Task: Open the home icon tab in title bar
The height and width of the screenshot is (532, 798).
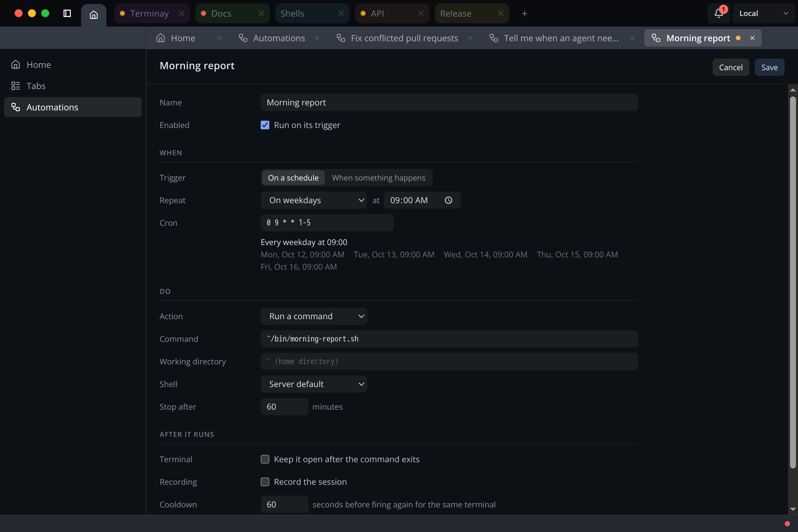Action: pyautogui.click(x=94, y=15)
